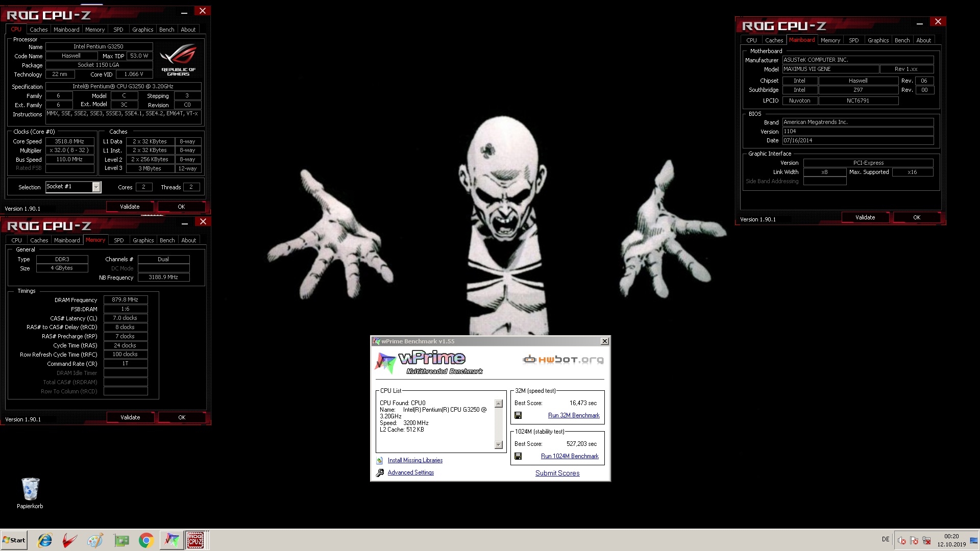
Task: Open Install Missing Libraries link
Action: click(x=415, y=461)
